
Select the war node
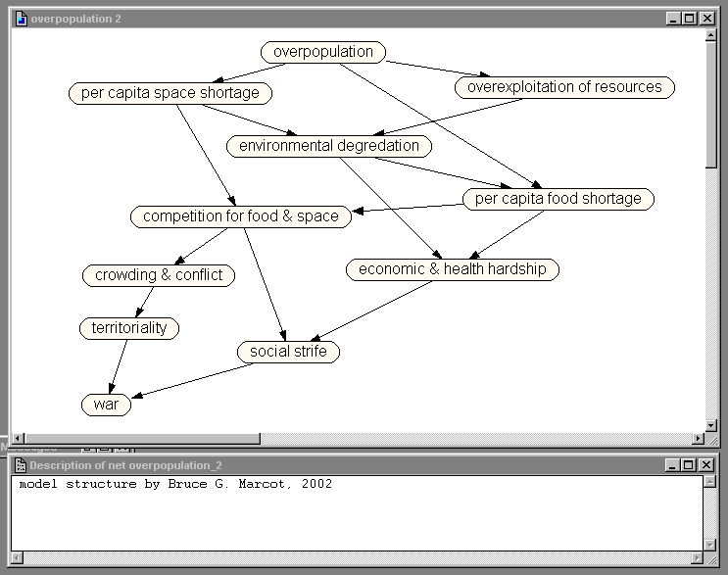point(107,405)
